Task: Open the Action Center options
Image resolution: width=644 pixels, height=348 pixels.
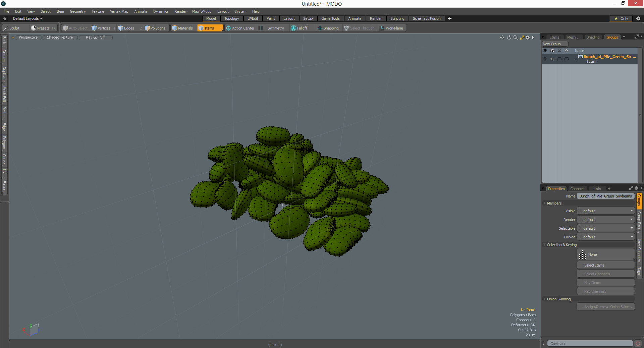Action: pos(240,28)
